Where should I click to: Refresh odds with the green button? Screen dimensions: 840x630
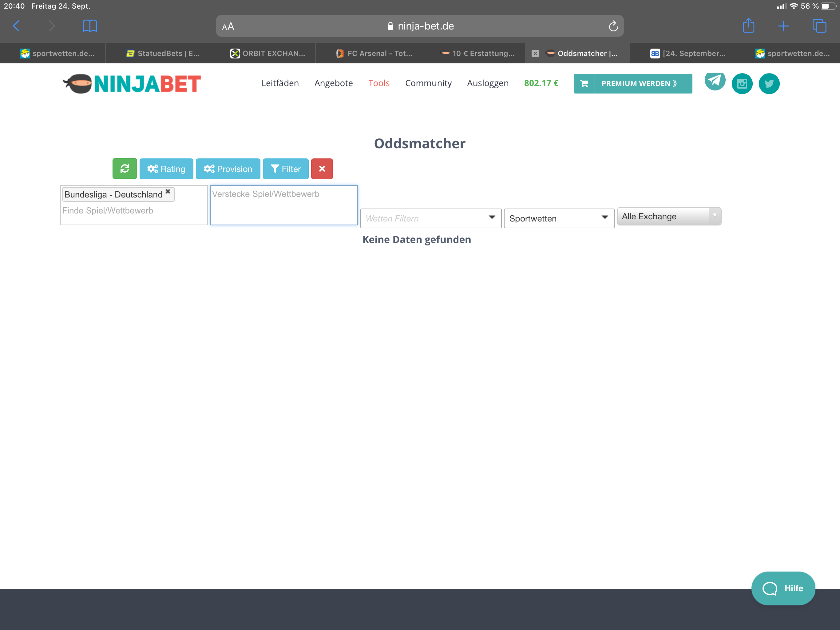click(x=125, y=169)
